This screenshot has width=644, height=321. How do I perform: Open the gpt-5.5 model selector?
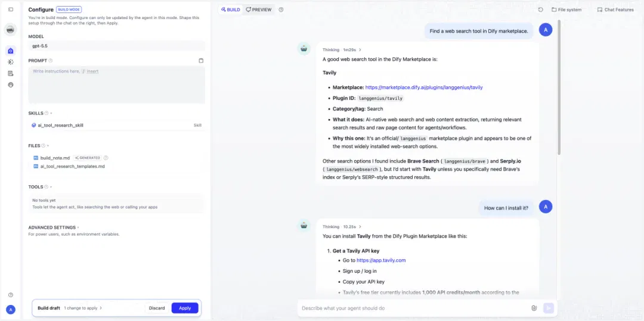pyautogui.click(x=116, y=46)
